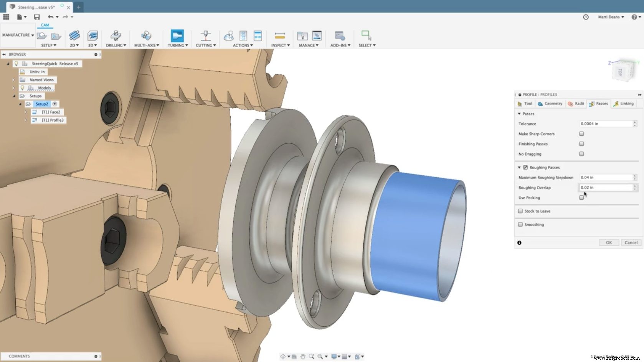Click the OK button in the Profile dialog
The width and height of the screenshot is (644, 362).
(609, 242)
